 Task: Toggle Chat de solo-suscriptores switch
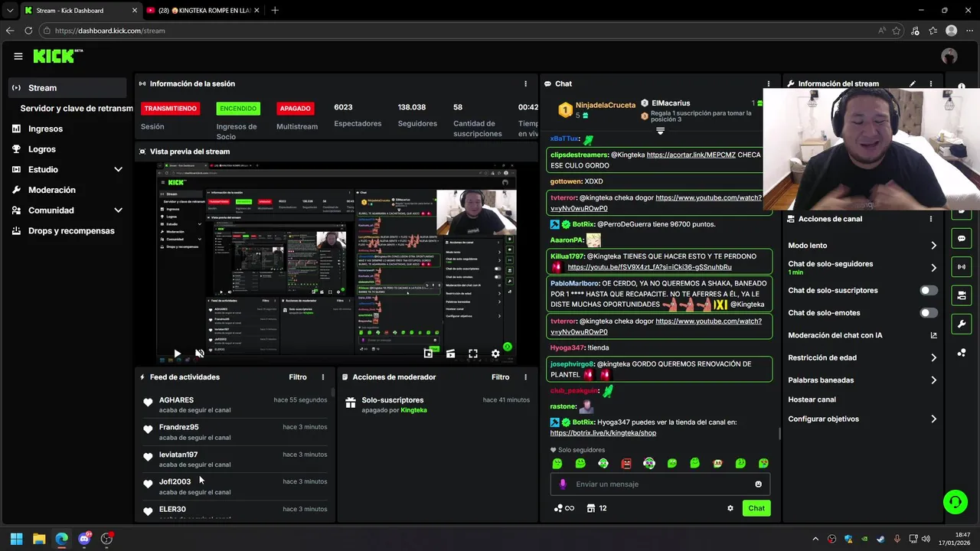(929, 291)
